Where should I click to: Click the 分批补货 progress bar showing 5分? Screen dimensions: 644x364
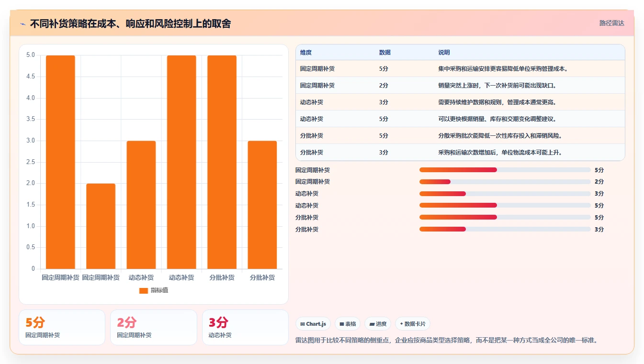505,218
